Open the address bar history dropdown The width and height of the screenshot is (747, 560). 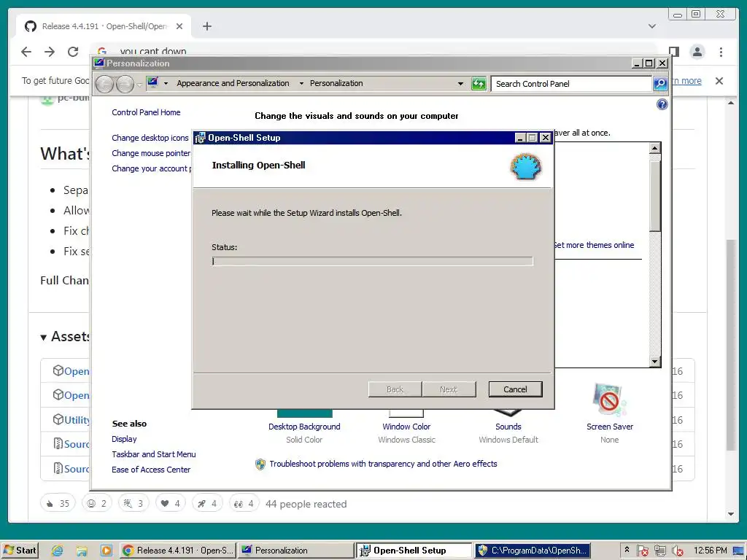coord(460,83)
